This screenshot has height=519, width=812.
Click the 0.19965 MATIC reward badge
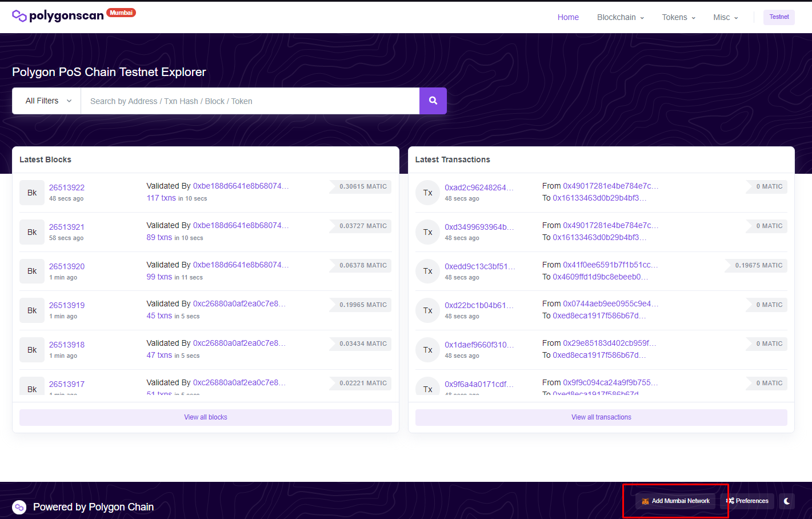(361, 305)
